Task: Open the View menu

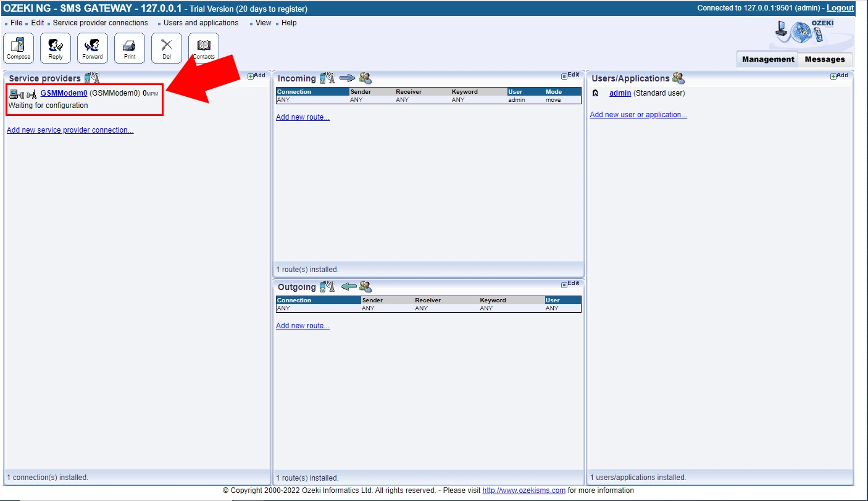Action: pos(264,23)
